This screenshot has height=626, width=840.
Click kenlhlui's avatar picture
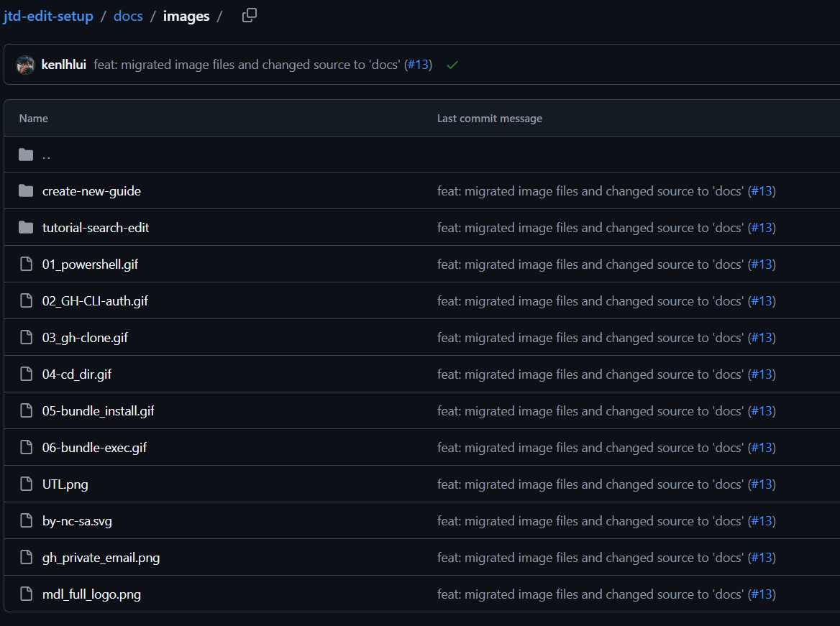pyautogui.click(x=26, y=65)
